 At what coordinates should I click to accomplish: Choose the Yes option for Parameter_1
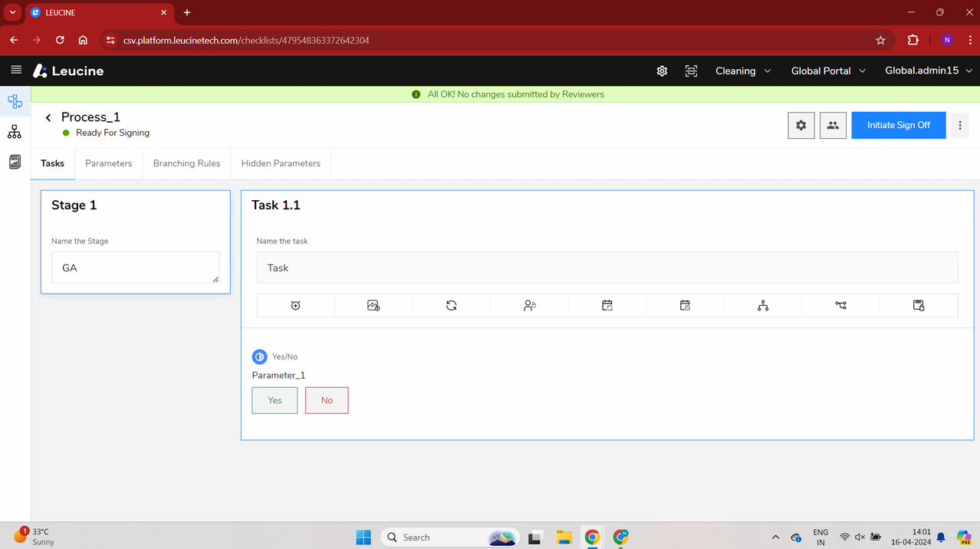[x=275, y=400]
